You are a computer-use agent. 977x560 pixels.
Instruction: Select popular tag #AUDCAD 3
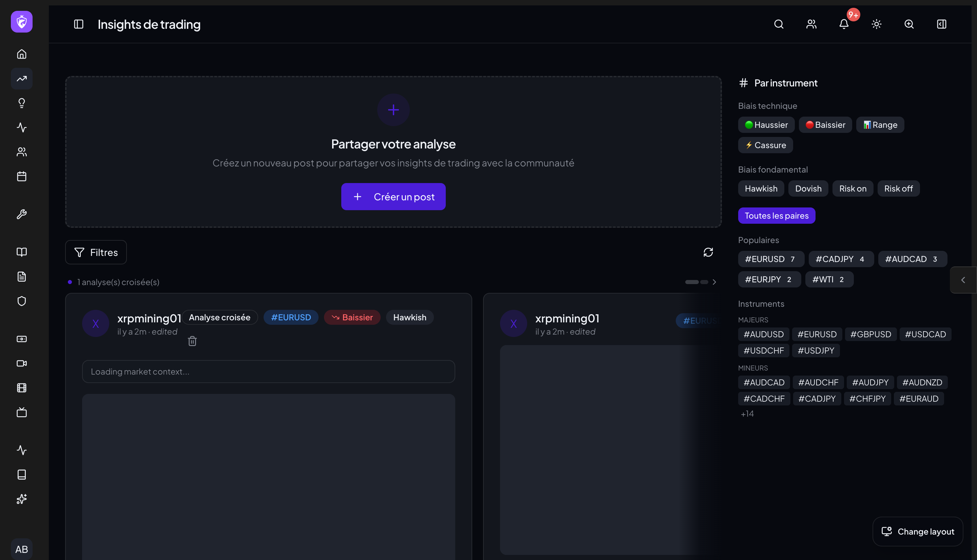(x=912, y=259)
